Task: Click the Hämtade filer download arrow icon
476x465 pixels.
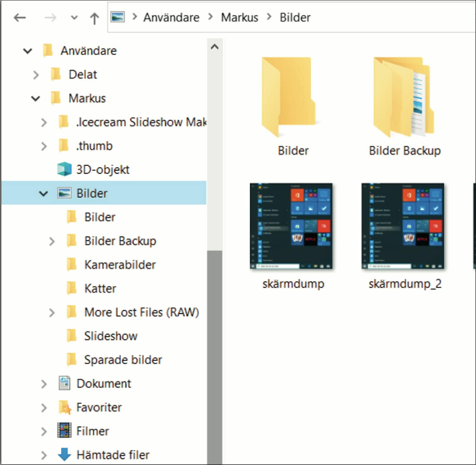Action: click(64, 454)
